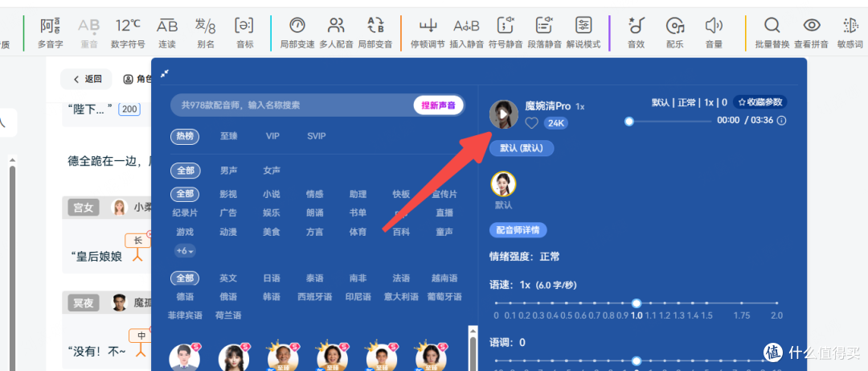Select the 小说 category filter
Image resolution: width=868 pixels, height=371 pixels.
coord(272,194)
